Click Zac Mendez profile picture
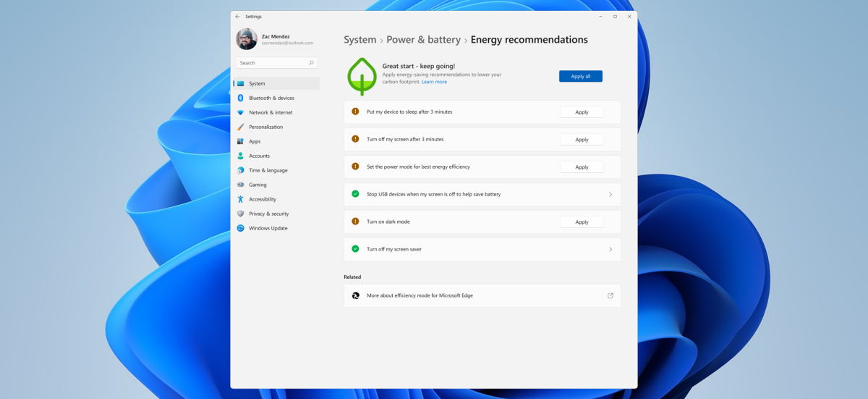Image resolution: width=868 pixels, height=399 pixels. click(x=247, y=39)
